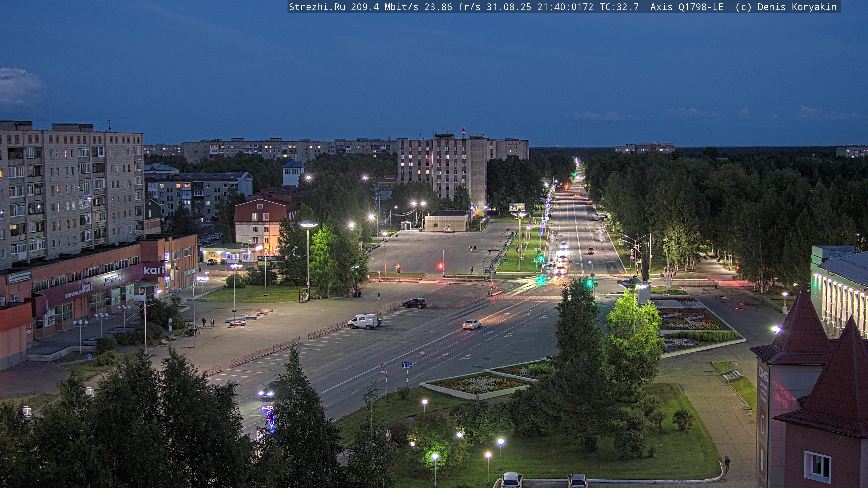Click the 209.4 Mbit/s bitrate readout
868x488 pixels.
click(x=384, y=7)
